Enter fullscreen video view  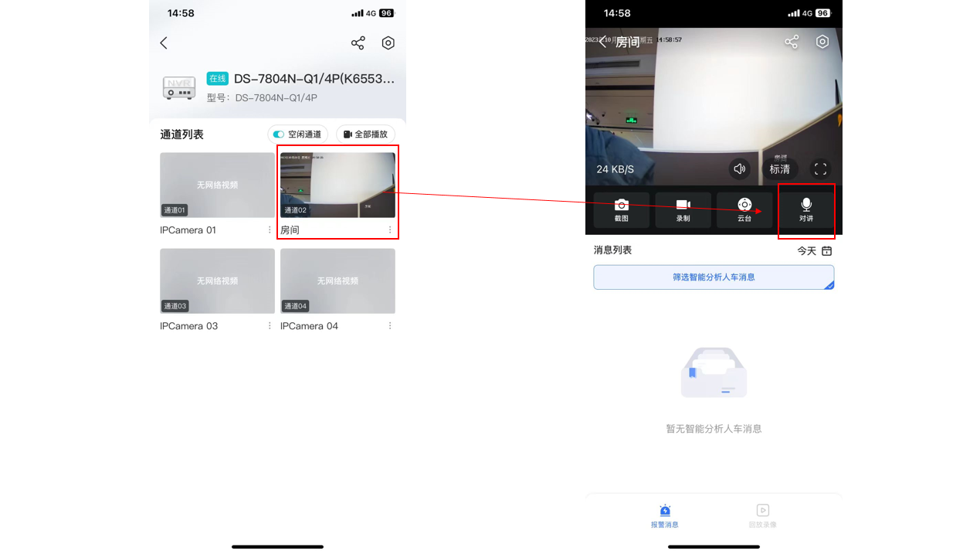(x=820, y=168)
